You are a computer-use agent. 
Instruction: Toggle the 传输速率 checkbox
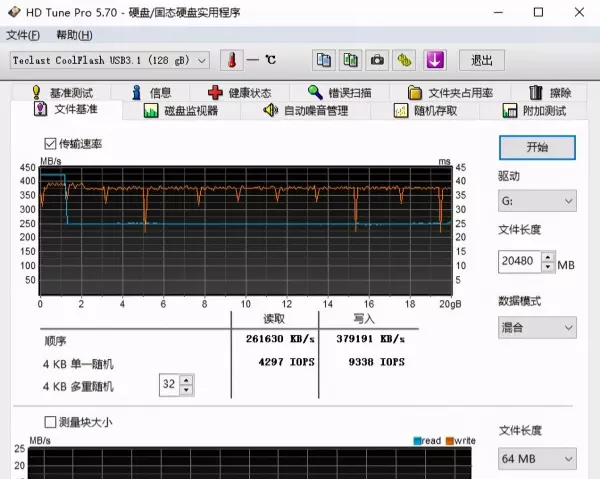(x=50, y=144)
